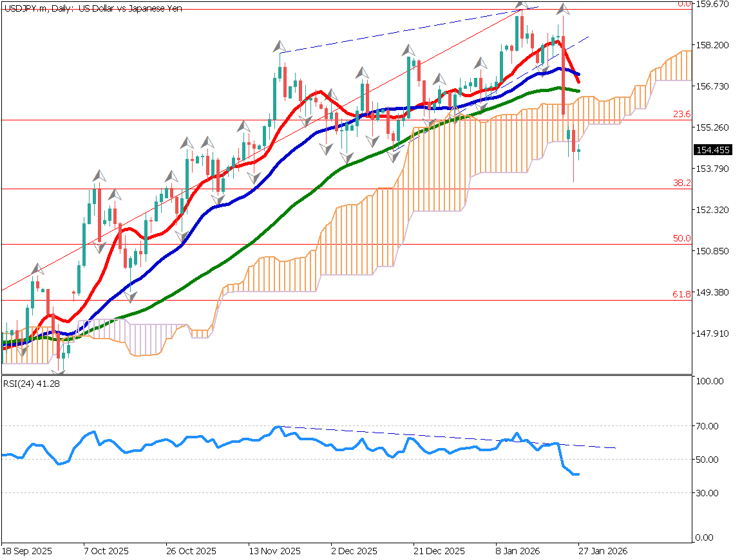This screenshot has height=560, width=742.
Task: Click the 13 Nov 2025 date label
Action: [275, 552]
